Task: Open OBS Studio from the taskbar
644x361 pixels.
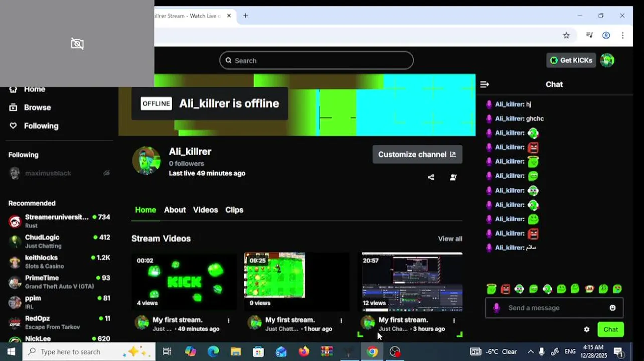Action: click(x=395, y=352)
